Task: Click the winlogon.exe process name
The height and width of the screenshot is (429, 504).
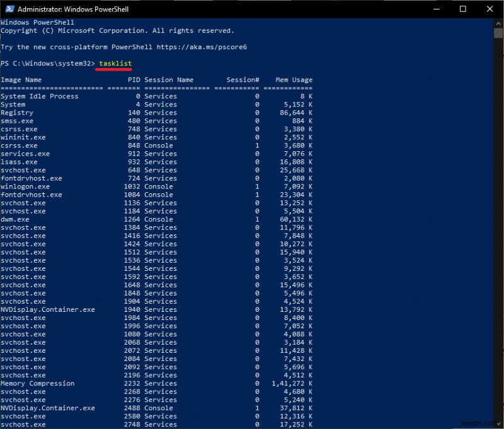Action: click(25, 186)
